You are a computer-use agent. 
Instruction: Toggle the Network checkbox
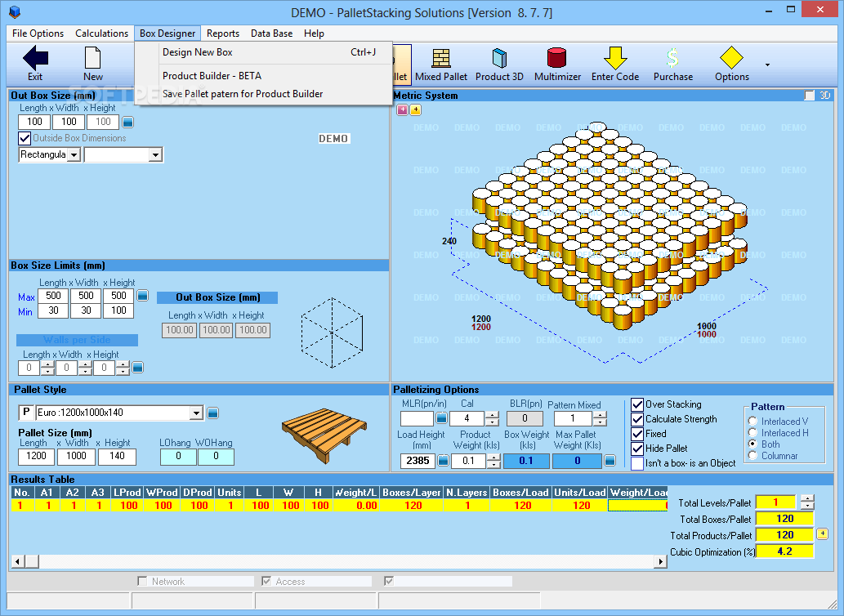142,581
